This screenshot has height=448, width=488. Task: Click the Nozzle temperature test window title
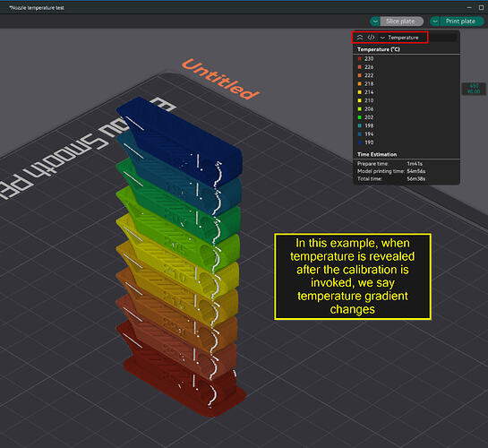[x=37, y=8]
